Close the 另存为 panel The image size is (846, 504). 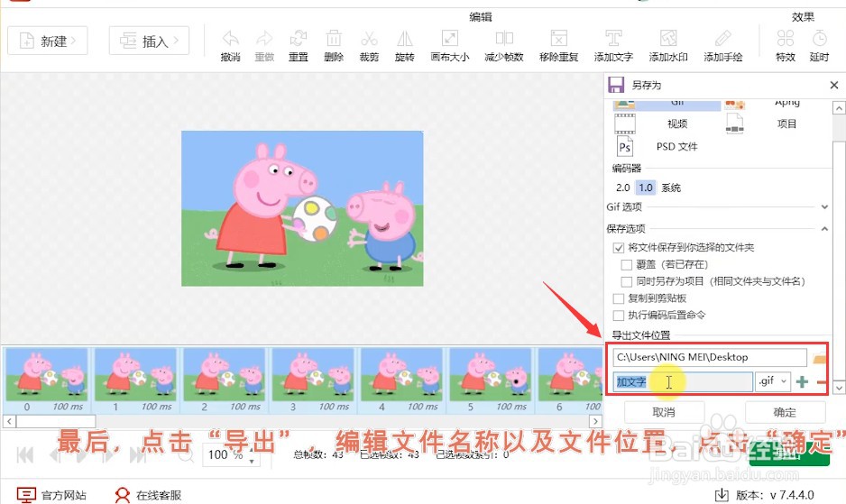tap(834, 86)
